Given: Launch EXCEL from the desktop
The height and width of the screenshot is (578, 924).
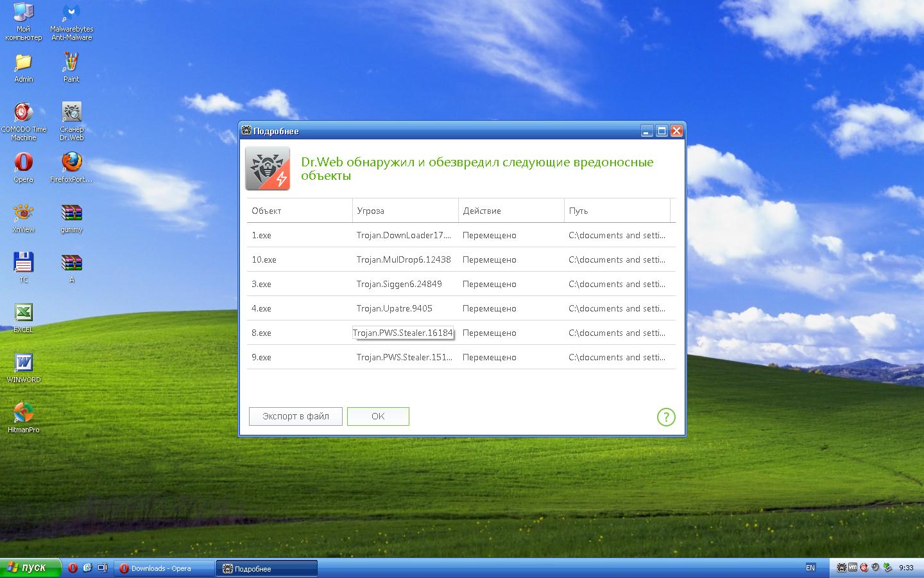Looking at the screenshot, I should click(23, 318).
